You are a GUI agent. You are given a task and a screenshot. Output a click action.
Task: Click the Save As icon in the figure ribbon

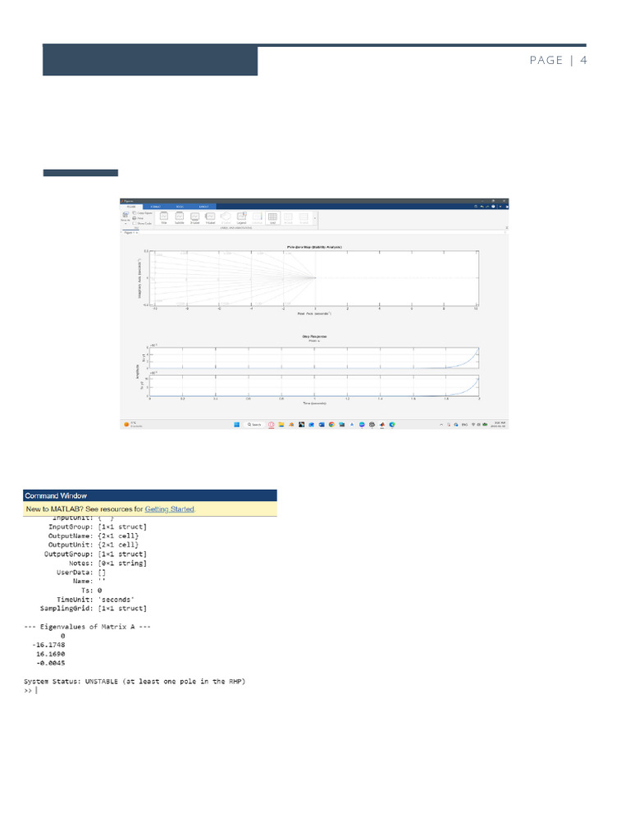(126, 214)
